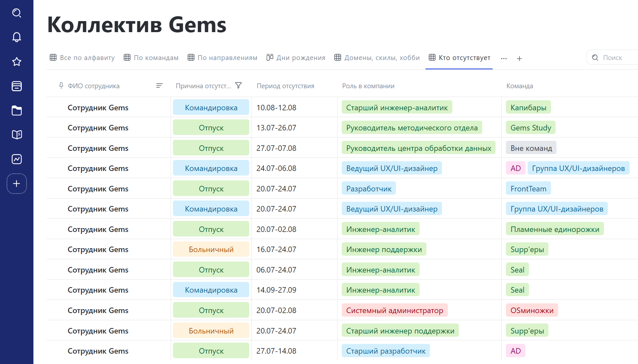Open notifications bell in sidebar
Screen dimensions: 638x364
(x=17, y=37)
